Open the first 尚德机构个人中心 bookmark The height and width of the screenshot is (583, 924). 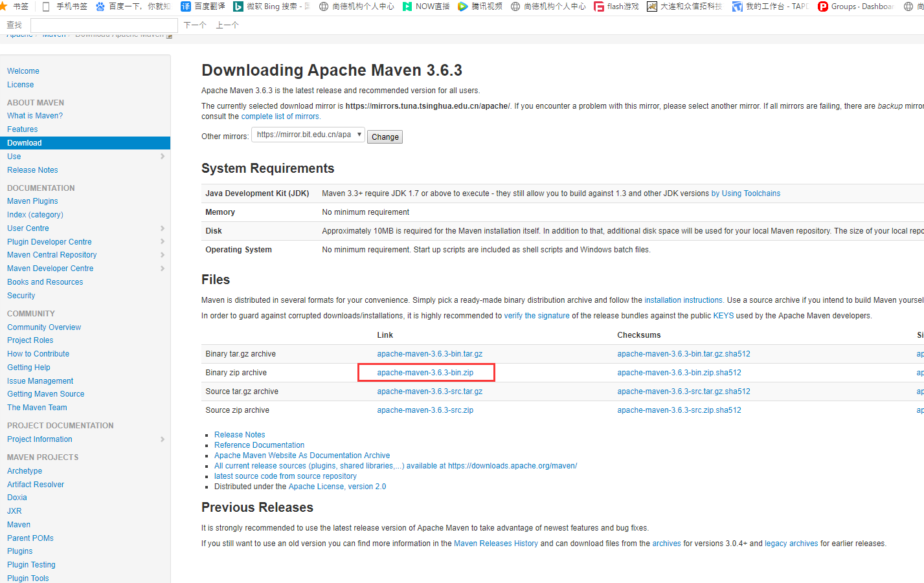356,6
